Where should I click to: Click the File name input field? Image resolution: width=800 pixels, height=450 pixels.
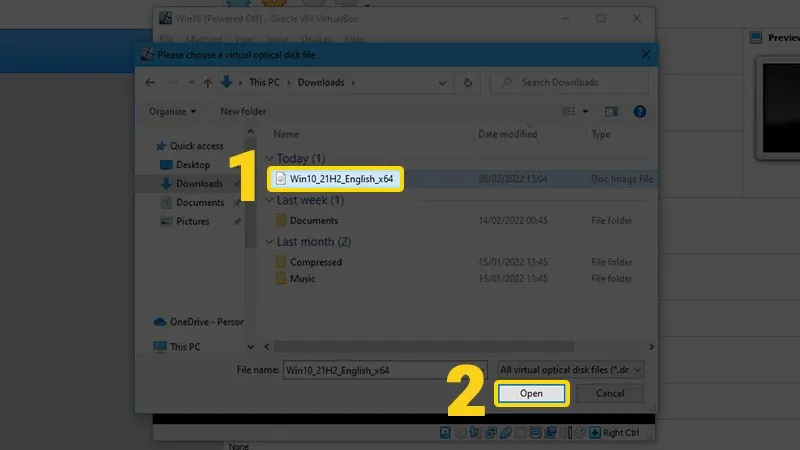click(383, 369)
